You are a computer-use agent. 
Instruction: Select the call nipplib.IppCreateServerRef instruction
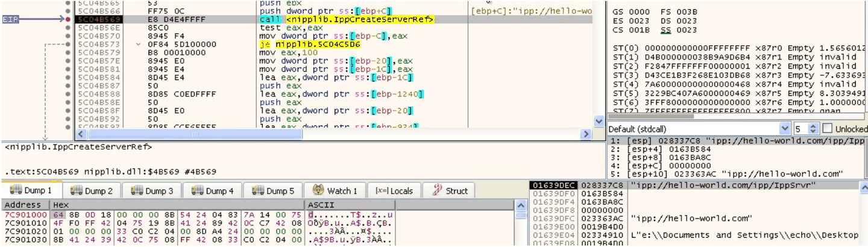(347, 19)
